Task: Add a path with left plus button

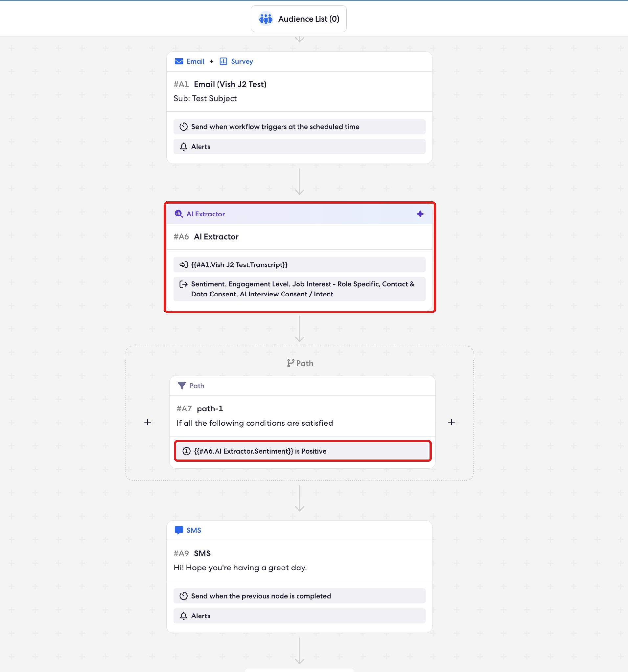Action: (148, 422)
